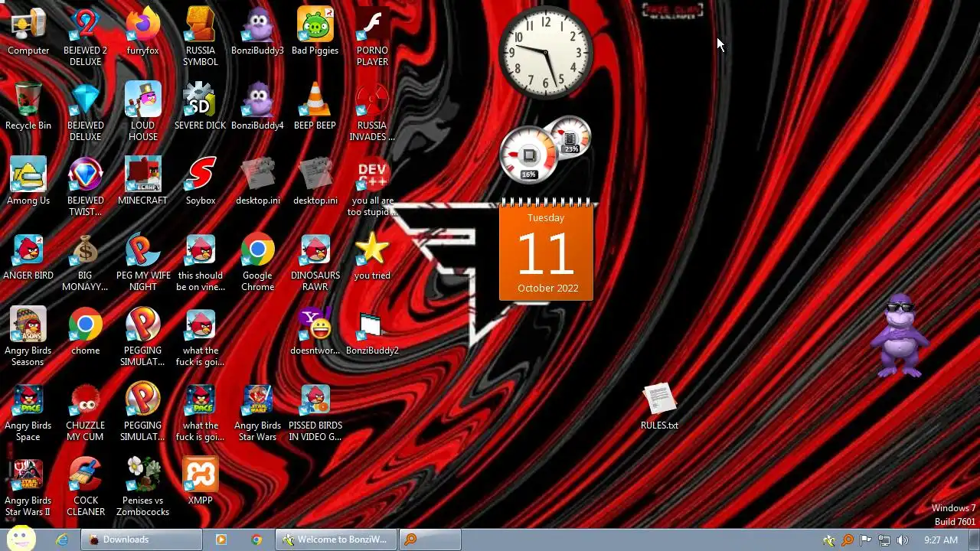The image size is (980, 551).
Task: Click the analog clock gadget
Action: (x=546, y=52)
